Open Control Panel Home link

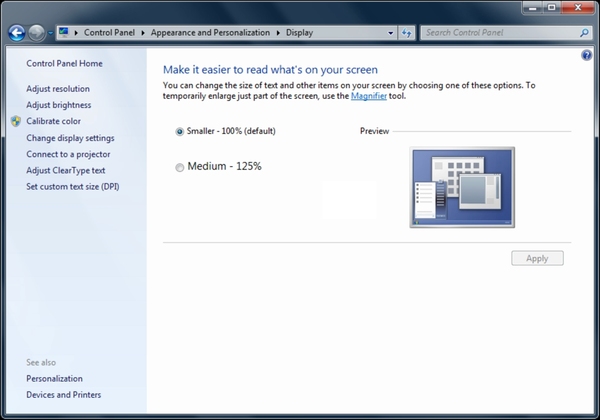point(64,63)
